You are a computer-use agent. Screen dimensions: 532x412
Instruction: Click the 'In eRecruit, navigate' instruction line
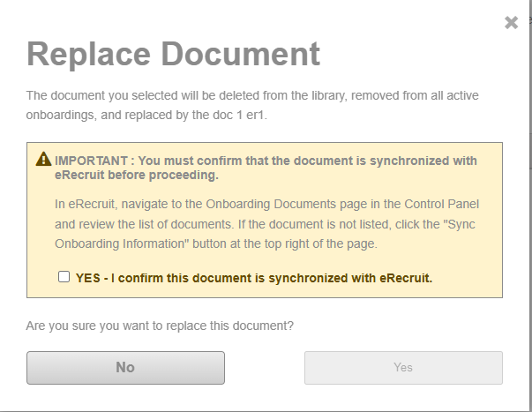tap(115, 205)
